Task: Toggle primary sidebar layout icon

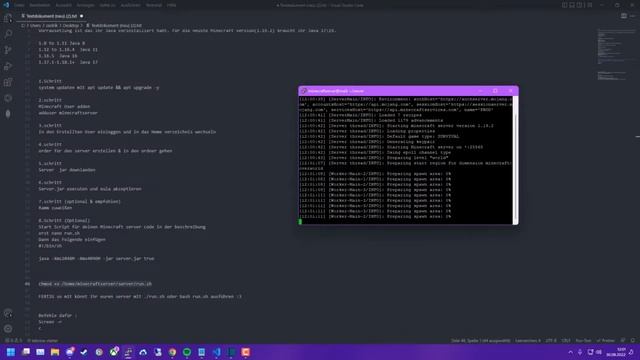Action: coord(564,5)
